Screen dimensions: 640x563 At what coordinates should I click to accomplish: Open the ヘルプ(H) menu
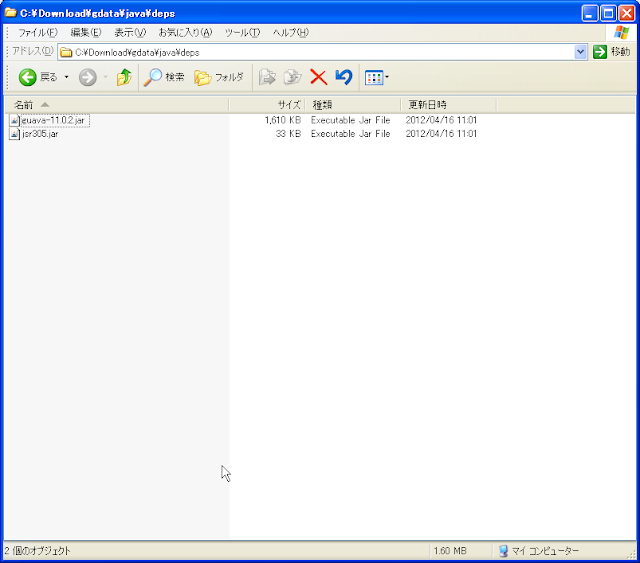[x=291, y=32]
